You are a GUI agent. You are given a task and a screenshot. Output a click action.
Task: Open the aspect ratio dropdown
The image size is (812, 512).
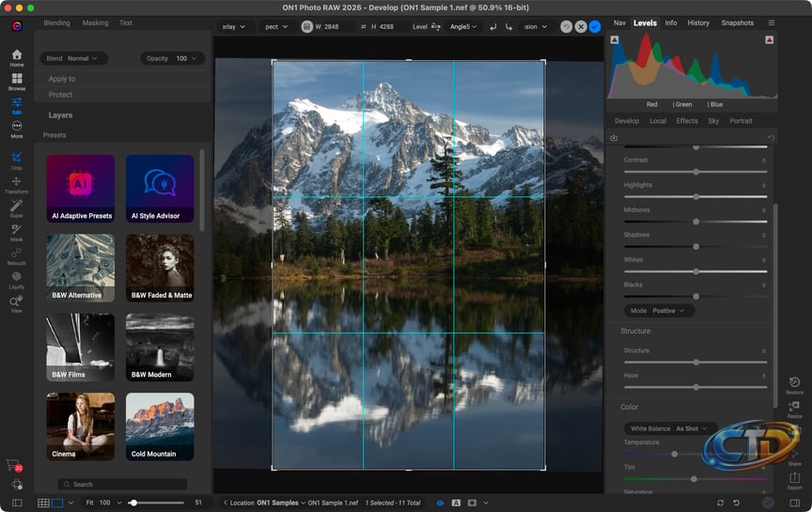276,27
